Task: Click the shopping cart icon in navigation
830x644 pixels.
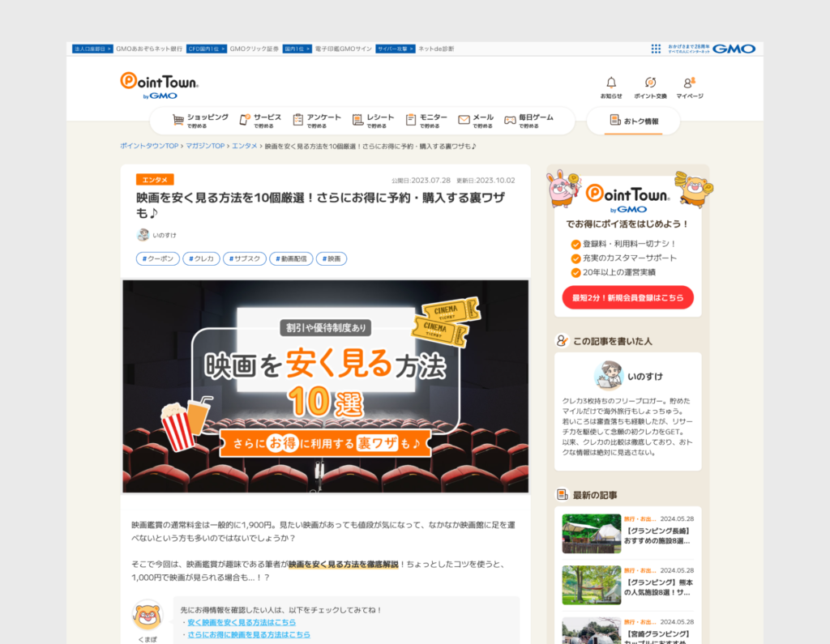Action: (178, 120)
